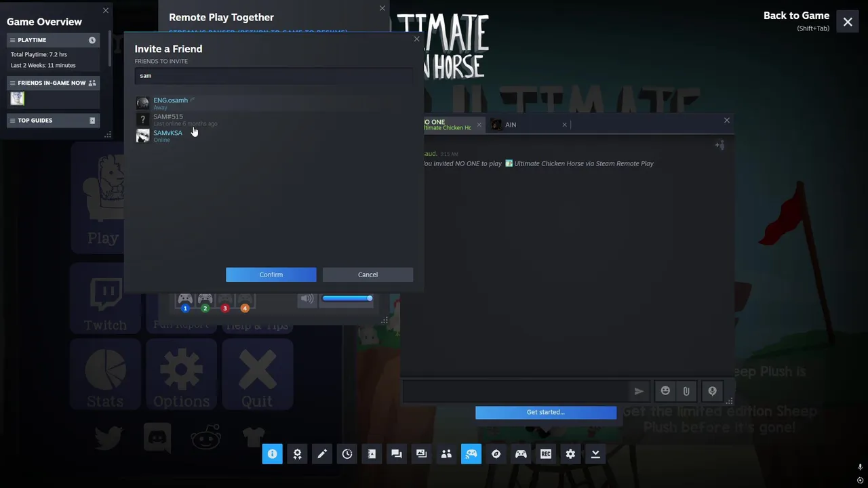Open Game Overview from the overlay toolbar
The width and height of the screenshot is (868, 488).
tap(272, 454)
